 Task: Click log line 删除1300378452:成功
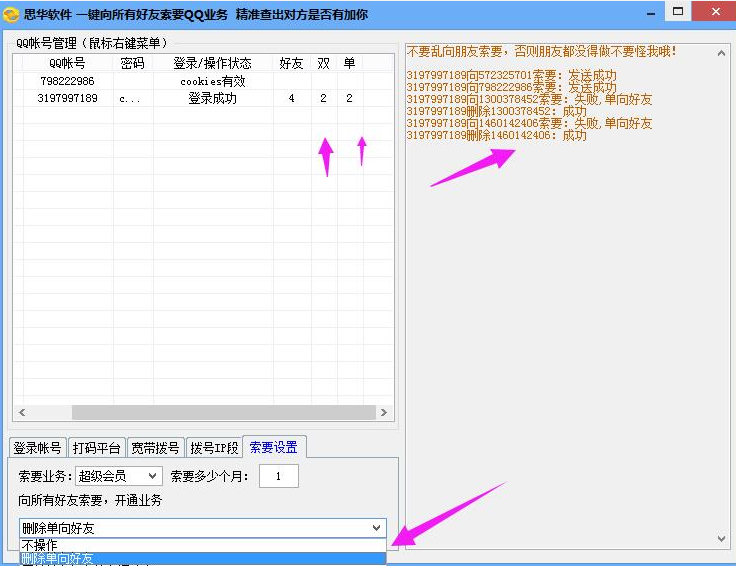tap(497, 111)
